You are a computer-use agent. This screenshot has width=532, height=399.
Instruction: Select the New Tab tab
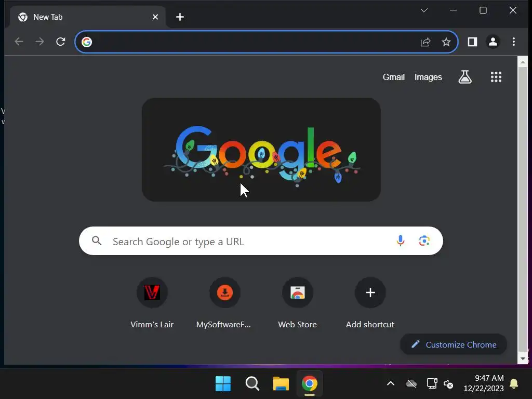coord(87,17)
